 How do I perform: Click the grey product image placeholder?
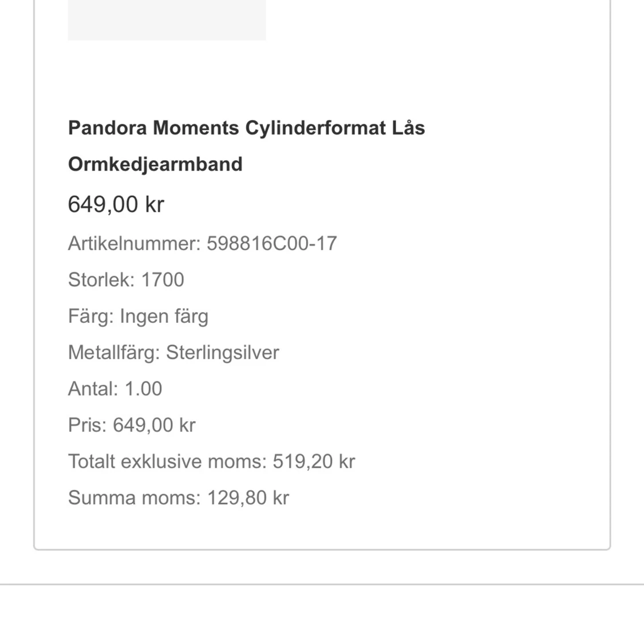click(x=167, y=20)
